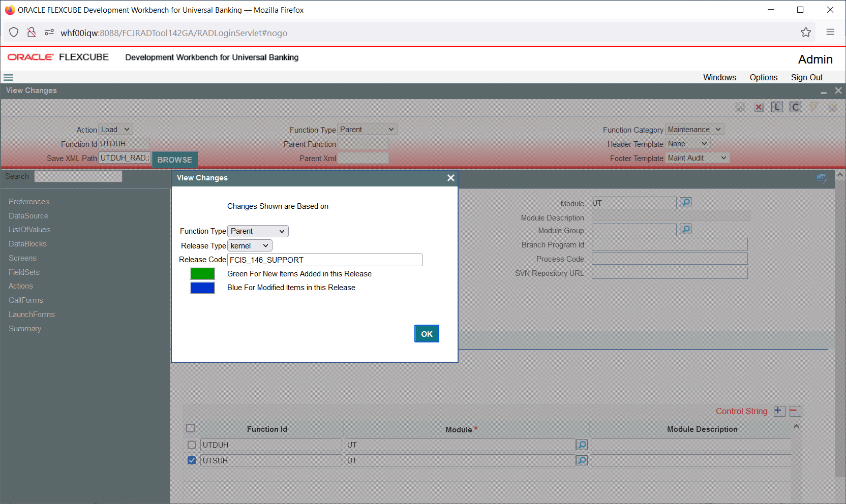Click the blue modified-items color swatch
This screenshot has width=846, height=504.
click(x=202, y=288)
